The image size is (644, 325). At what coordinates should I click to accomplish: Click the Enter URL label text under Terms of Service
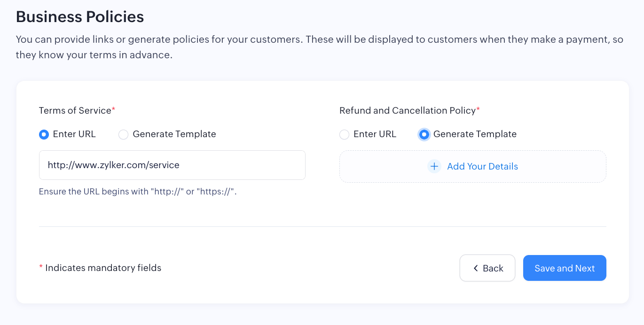(x=74, y=134)
